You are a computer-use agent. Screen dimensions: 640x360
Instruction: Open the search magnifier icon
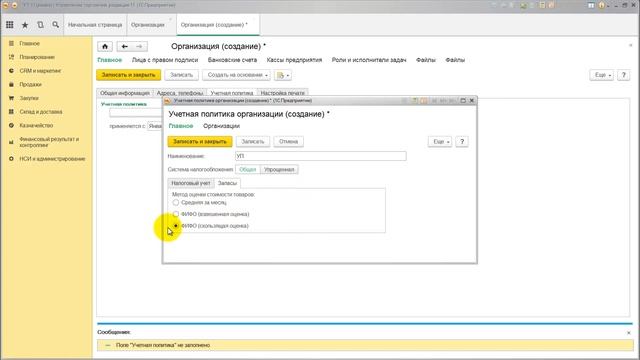(56, 25)
